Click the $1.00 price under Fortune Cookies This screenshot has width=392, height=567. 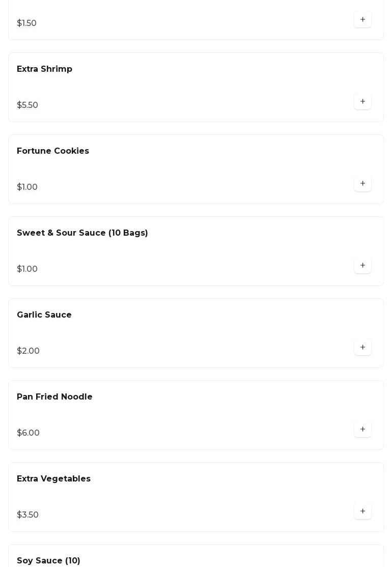click(27, 187)
